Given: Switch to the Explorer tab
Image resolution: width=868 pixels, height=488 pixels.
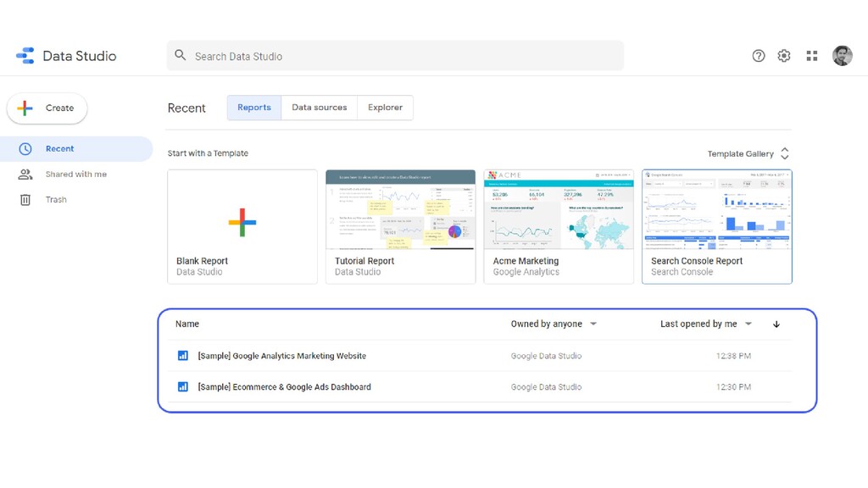Looking at the screenshot, I should [386, 108].
